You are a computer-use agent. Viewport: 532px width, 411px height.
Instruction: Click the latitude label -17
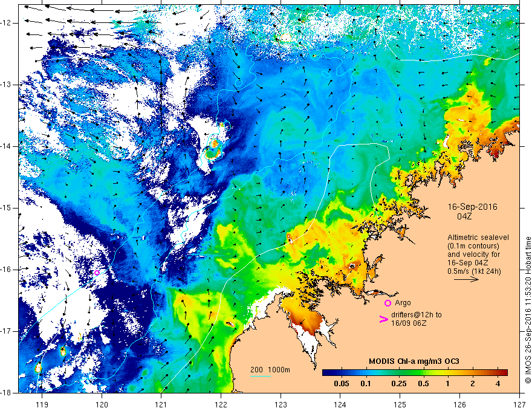coord(6,331)
